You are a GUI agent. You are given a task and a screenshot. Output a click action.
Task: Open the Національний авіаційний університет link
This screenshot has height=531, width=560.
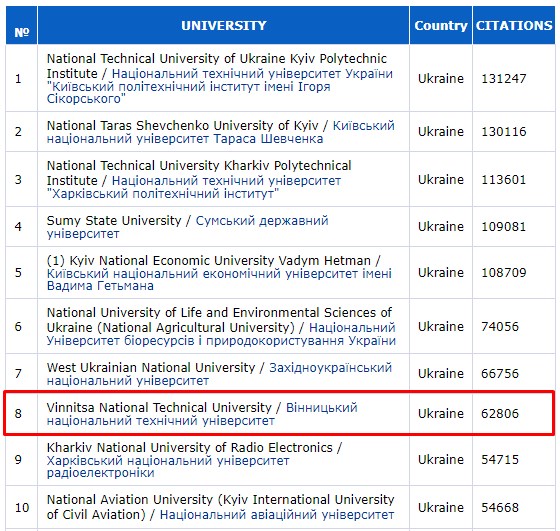[x=277, y=515]
